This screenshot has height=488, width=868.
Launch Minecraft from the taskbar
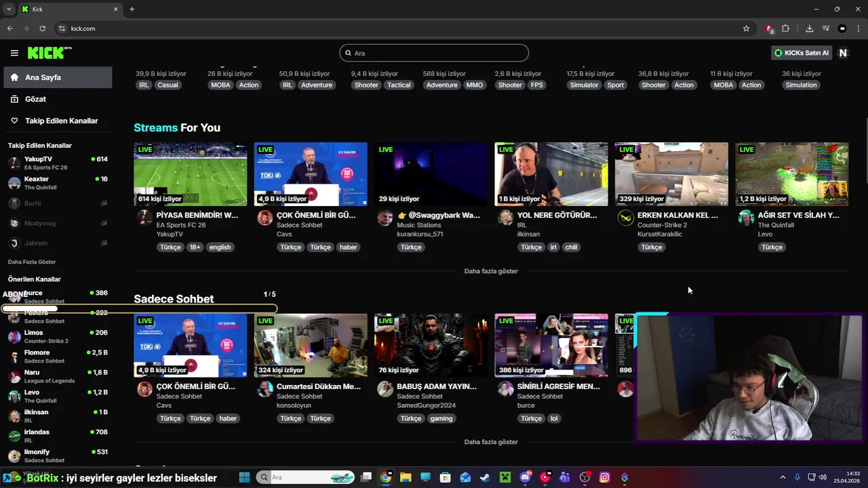tap(505, 477)
